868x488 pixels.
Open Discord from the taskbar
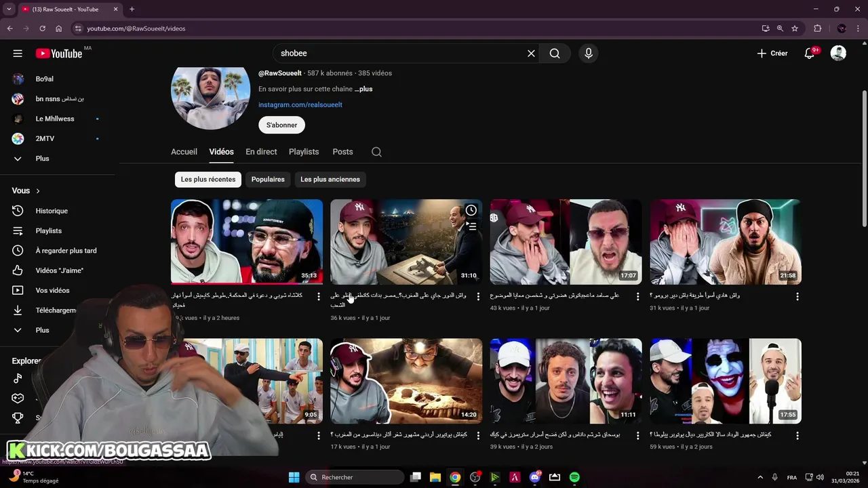click(x=535, y=477)
